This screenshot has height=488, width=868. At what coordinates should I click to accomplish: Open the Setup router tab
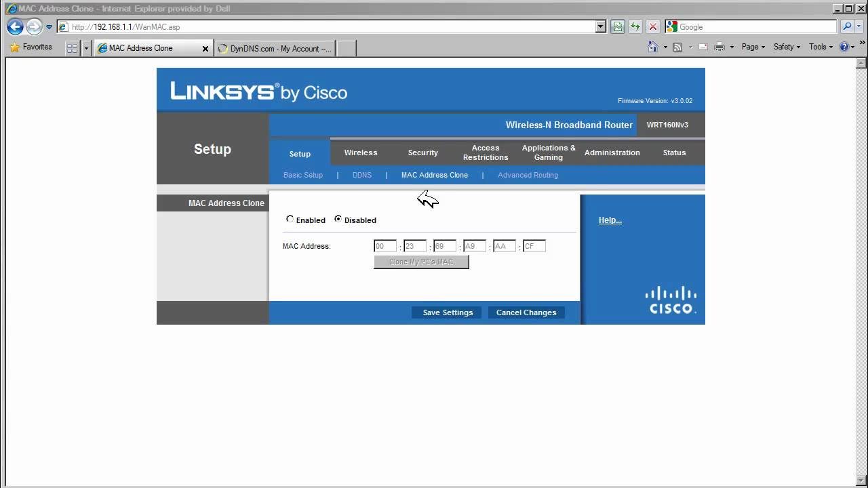pos(300,153)
